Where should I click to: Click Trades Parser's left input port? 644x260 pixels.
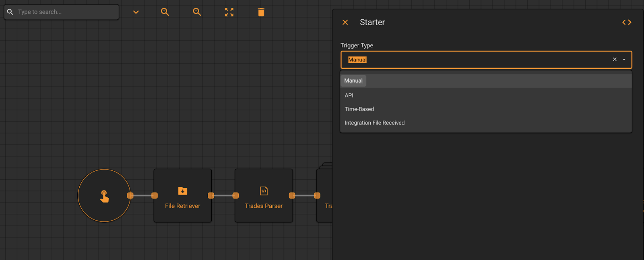point(235,196)
